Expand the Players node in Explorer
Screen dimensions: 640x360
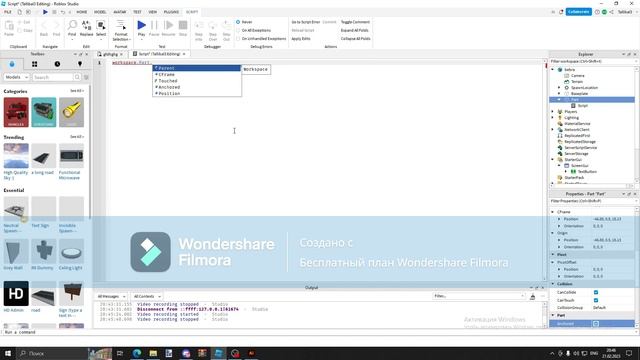[x=553, y=111]
